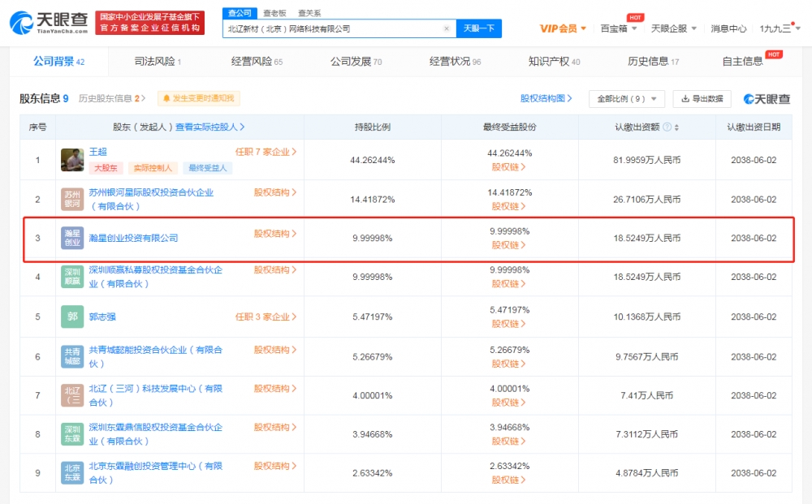Image resolution: width=812 pixels, height=504 pixels.
Task: Switch to the 经营状况 tab
Action: (x=455, y=62)
